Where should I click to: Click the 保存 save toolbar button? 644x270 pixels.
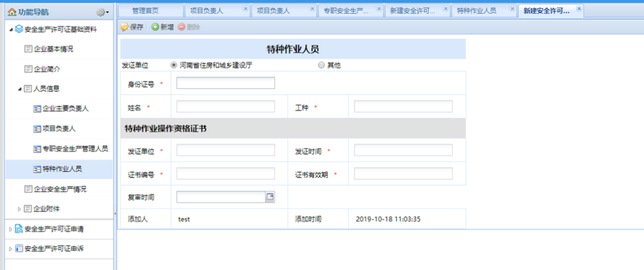[132, 27]
